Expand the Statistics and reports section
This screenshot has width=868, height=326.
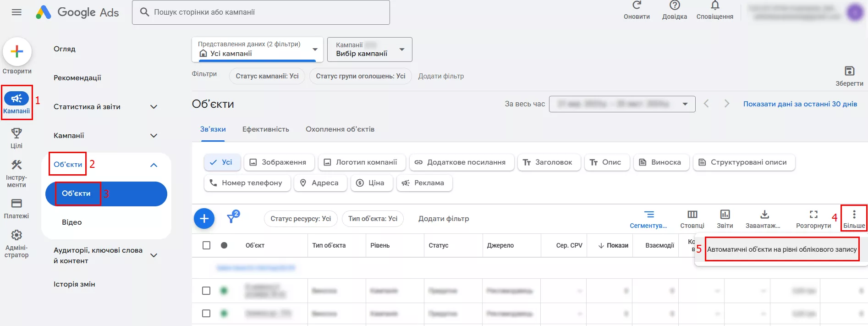pyautogui.click(x=154, y=107)
